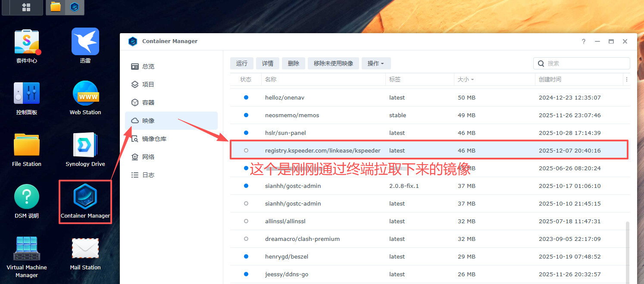Switch to the 容器 containers section

[x=148, y=103]
